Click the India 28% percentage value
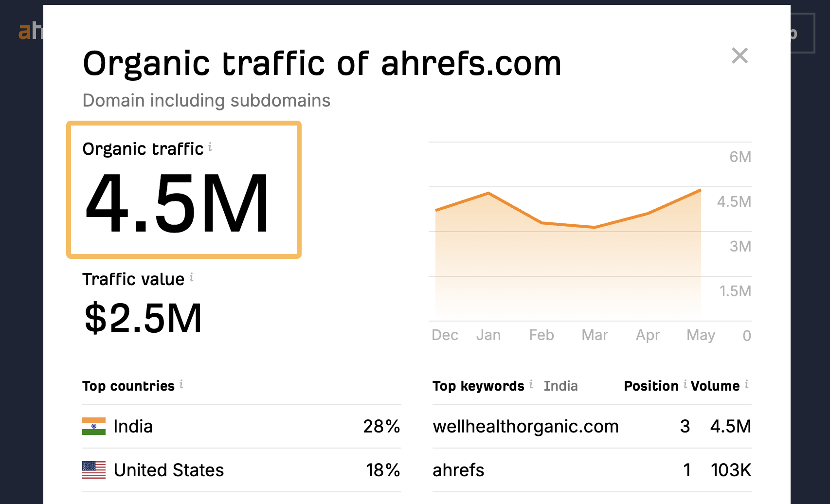Viewport: 830px width, 504px height. click(x=381, y=427)
